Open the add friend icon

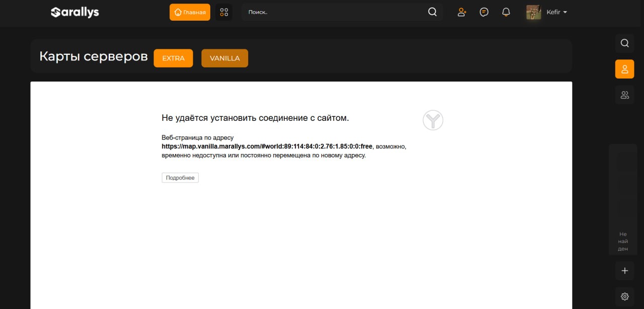[x=462, y=12]
